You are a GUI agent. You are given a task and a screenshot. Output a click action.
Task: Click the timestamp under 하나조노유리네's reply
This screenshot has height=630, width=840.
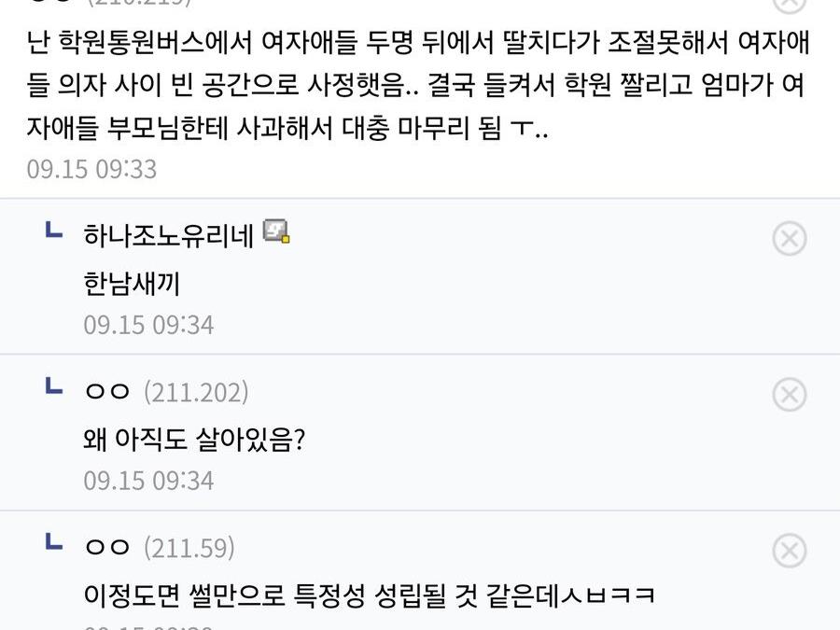point(148,325)
